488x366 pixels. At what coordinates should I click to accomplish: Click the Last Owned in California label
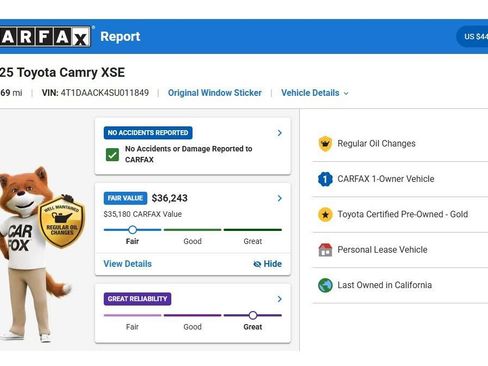(x=385, y=285)
